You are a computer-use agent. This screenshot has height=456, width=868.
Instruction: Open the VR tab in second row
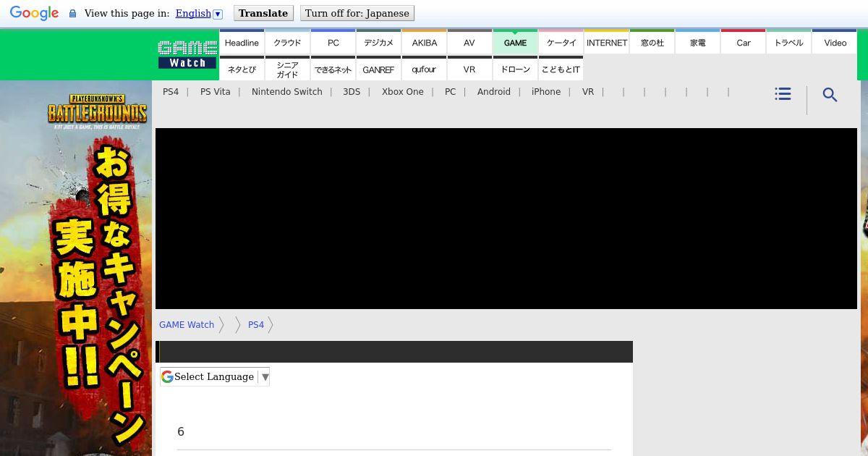pyautogui.click(x=469, y=68)
